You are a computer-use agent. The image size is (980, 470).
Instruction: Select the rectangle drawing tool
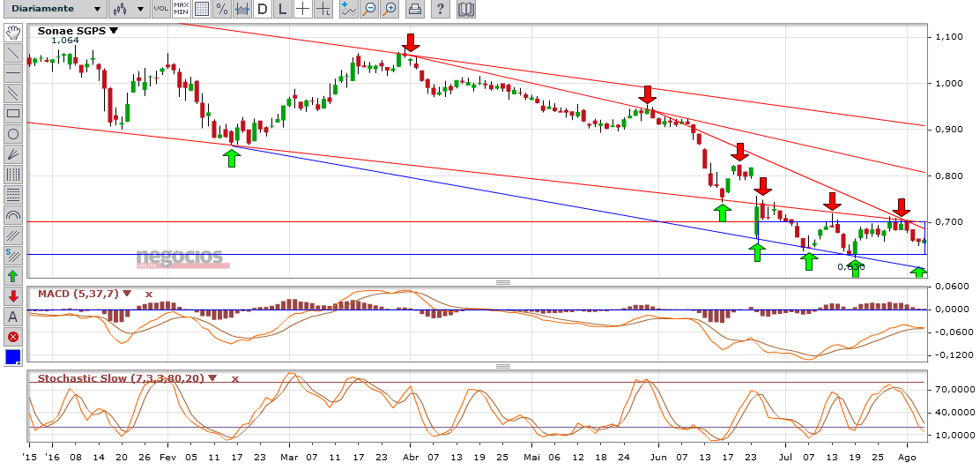tap(13, 114)
